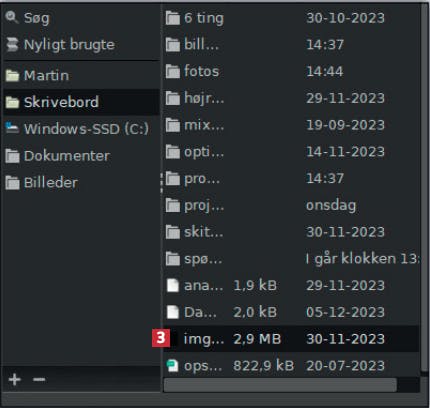This screenshot has height=408, width=430.
Task: Select the file sized 1,9 kB
Action: [x=291, y=285]
